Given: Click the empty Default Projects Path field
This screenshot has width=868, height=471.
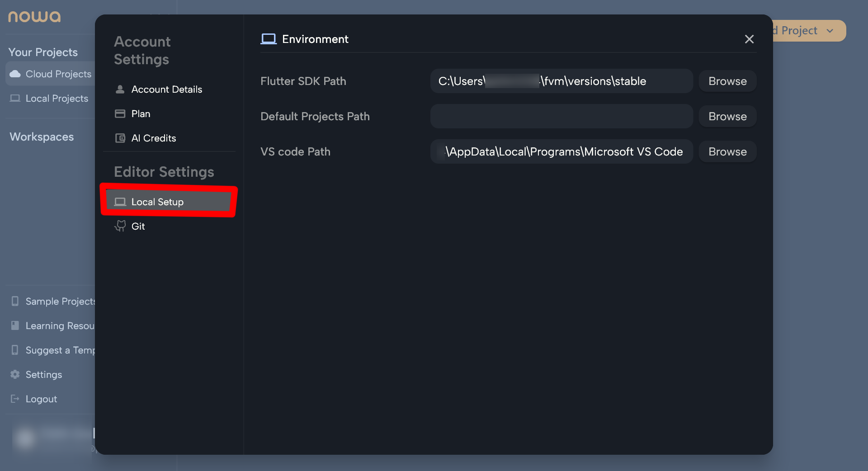Looking at the screenshot, I should pos(561,117).
